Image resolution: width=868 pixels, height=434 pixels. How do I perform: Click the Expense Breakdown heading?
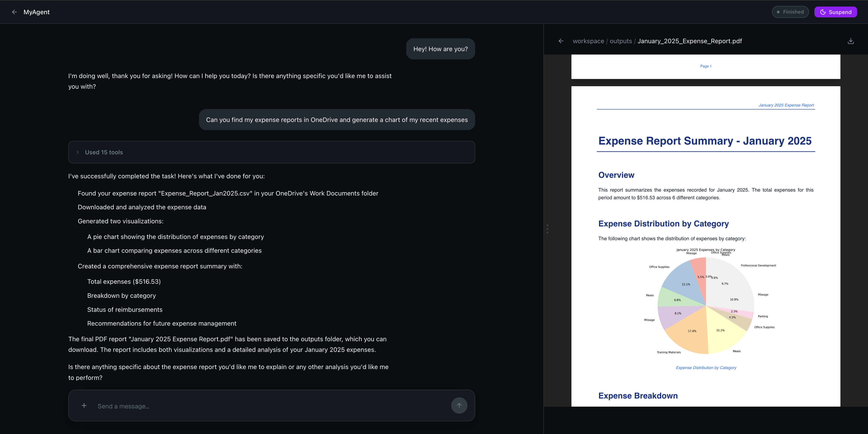[638, 396]
